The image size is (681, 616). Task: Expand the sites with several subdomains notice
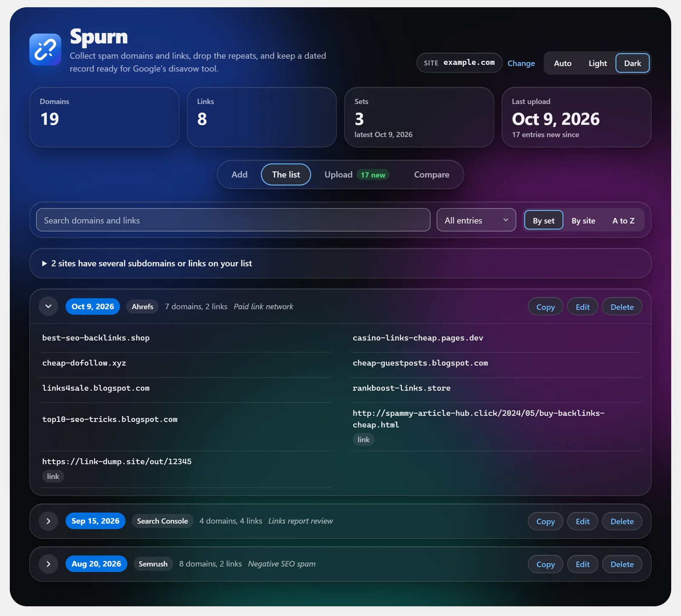[x=340, y=264]
